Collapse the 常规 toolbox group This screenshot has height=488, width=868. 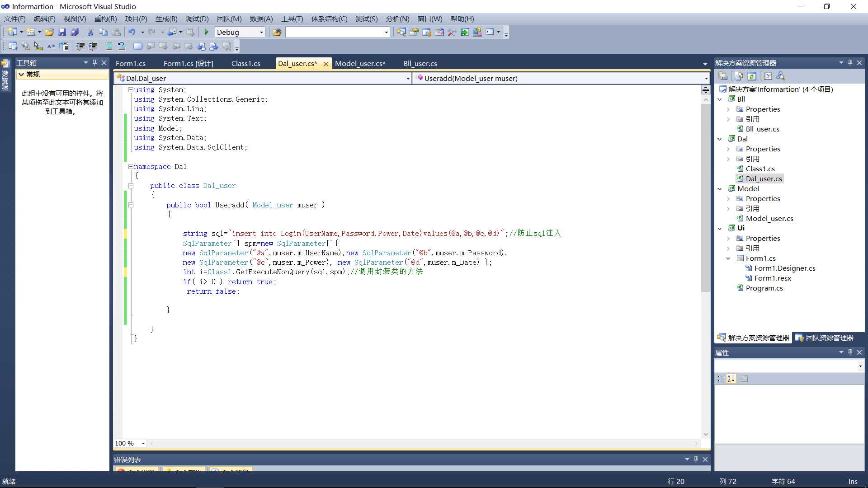[21, 75]
